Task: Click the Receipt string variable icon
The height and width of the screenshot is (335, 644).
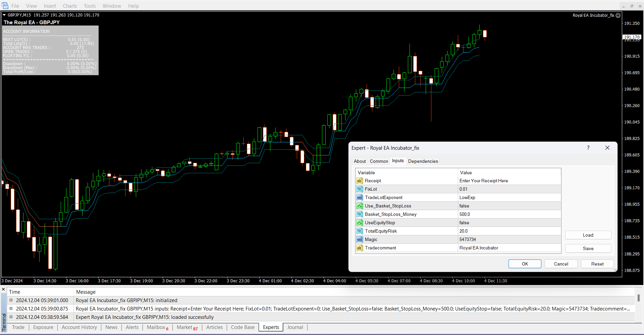Action: [x=359, y=181]
